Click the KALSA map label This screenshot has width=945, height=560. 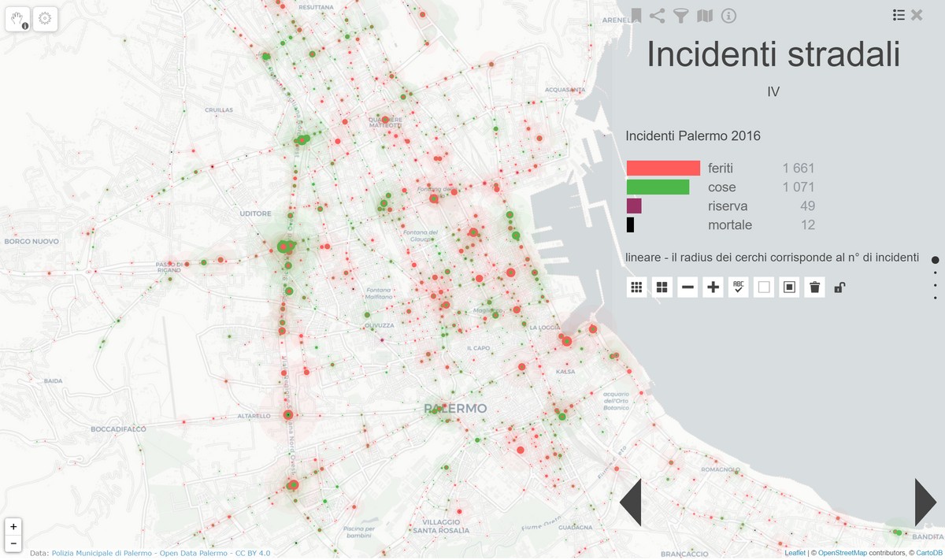pyautogui.click(x=565, y=372)
